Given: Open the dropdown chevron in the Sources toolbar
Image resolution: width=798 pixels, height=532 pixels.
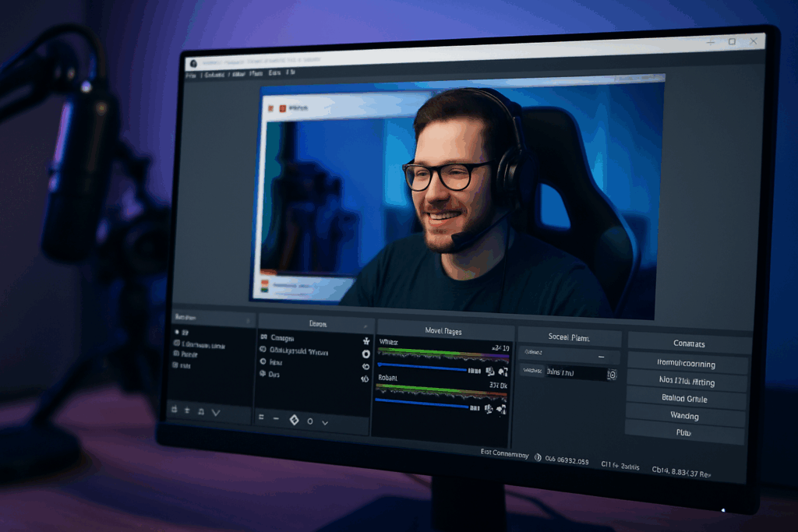Looking at the screenshot, I should point(323,421).
